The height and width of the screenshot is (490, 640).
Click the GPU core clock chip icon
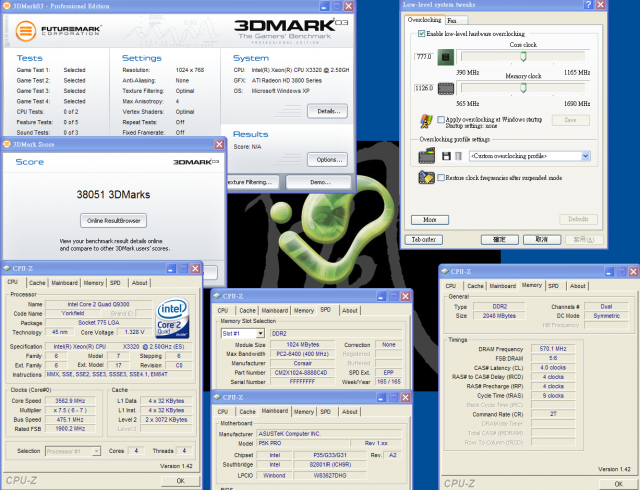click(445, 58)
